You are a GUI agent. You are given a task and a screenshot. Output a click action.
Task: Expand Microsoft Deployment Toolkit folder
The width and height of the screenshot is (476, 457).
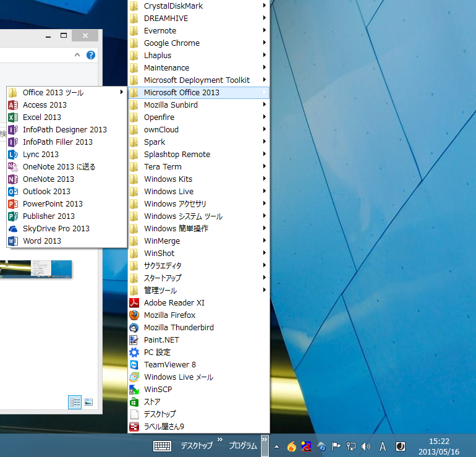pos(199,80)
